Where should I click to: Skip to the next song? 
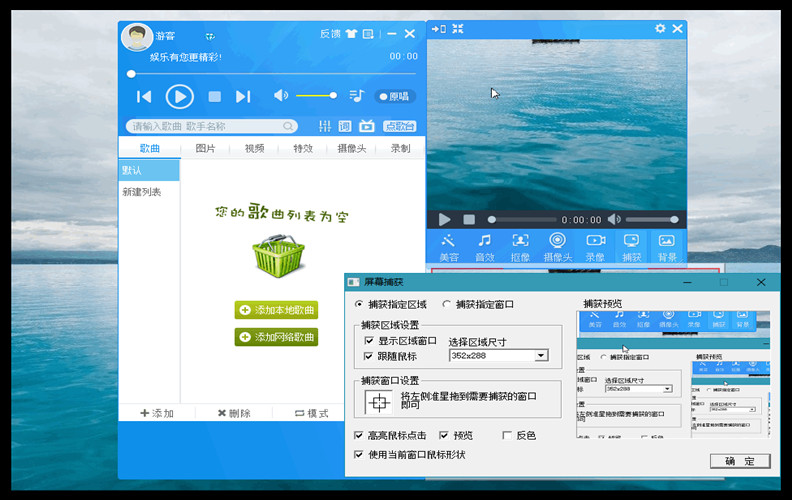[x=243, y=96]
